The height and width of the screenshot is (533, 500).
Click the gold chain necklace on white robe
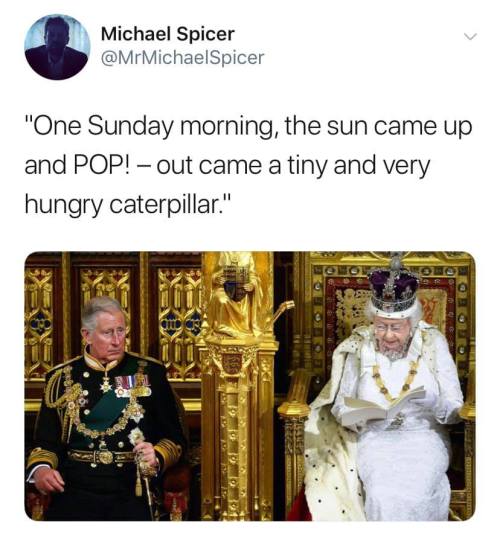(x=396, y=379)
